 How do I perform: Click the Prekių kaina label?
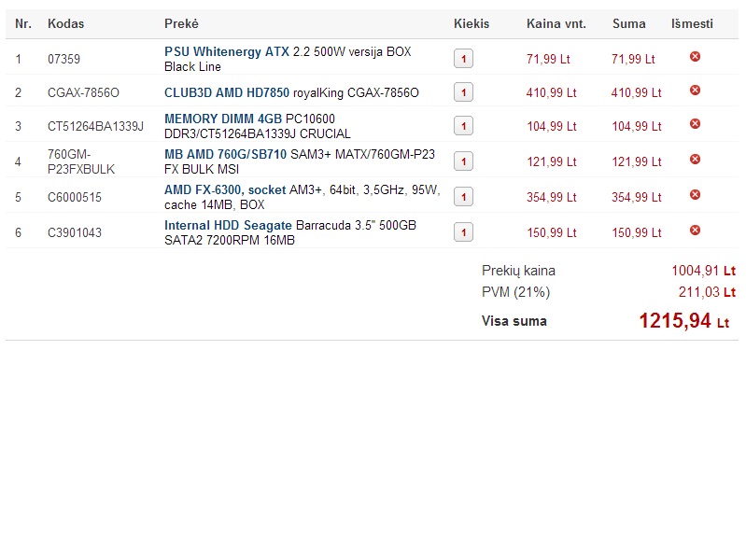pos(518,271)
